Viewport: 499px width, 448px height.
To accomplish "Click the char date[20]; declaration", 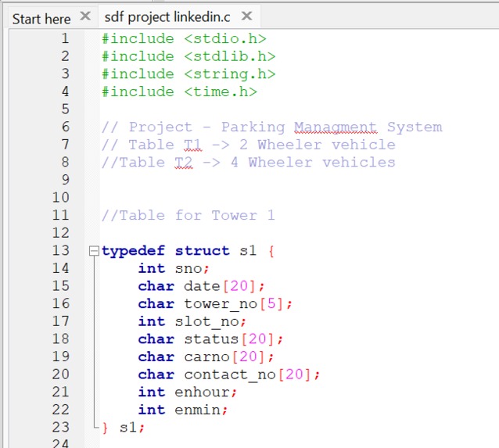I will (202, 286).
